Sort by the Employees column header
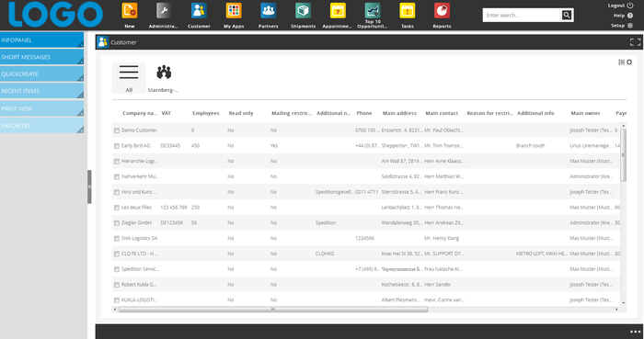The width and height of the screenshot is (644, 339). tap(206, 113)
